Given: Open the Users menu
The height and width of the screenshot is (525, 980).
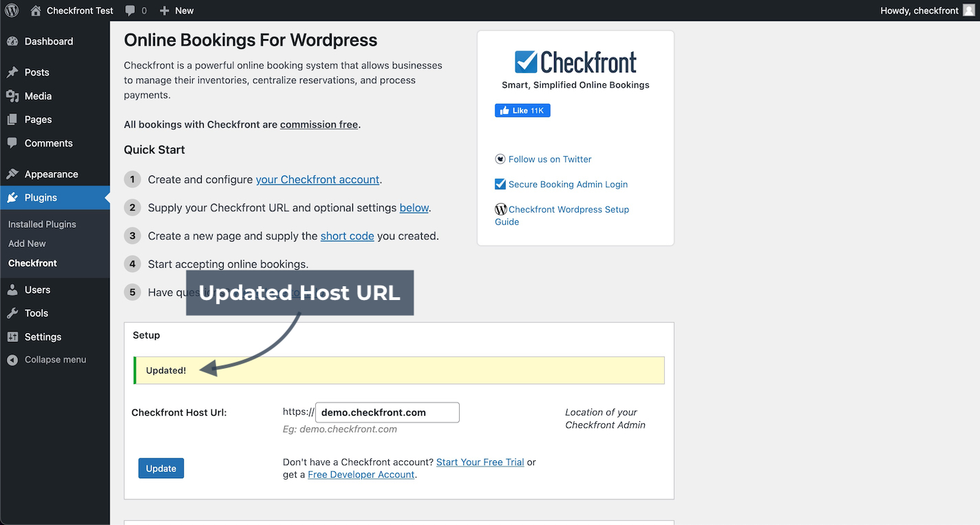Looking at the screenshot, I should tap(38, 290).
